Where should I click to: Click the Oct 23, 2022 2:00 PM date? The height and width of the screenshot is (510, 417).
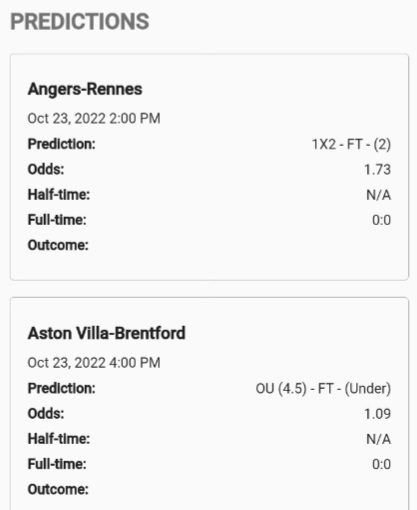94,119
